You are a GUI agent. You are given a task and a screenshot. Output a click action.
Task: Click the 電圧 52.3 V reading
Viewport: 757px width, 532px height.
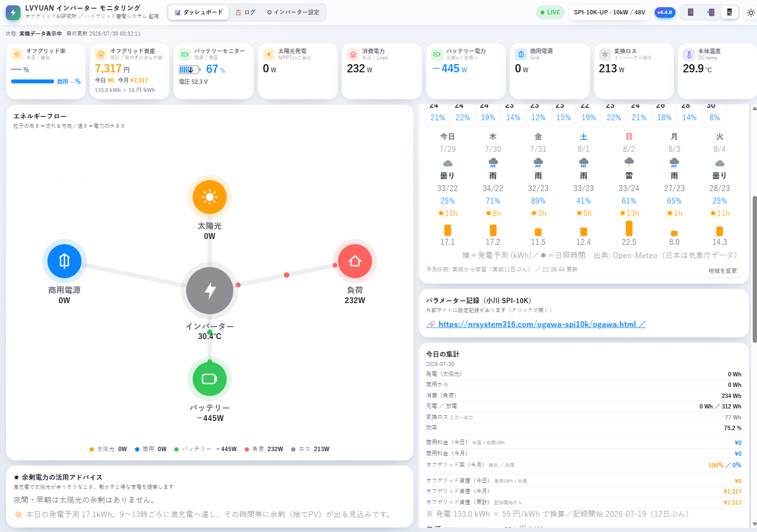click(193, 82)
